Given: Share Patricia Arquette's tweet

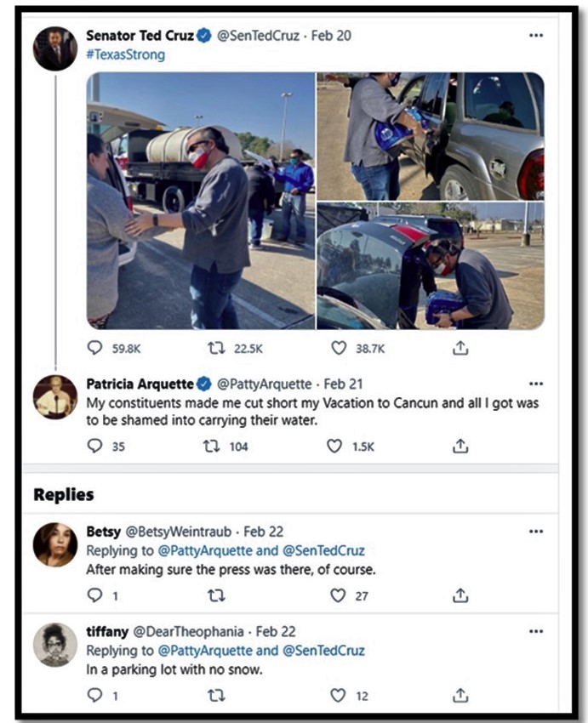Looking at the screenshot, I should tap(460, 446).
